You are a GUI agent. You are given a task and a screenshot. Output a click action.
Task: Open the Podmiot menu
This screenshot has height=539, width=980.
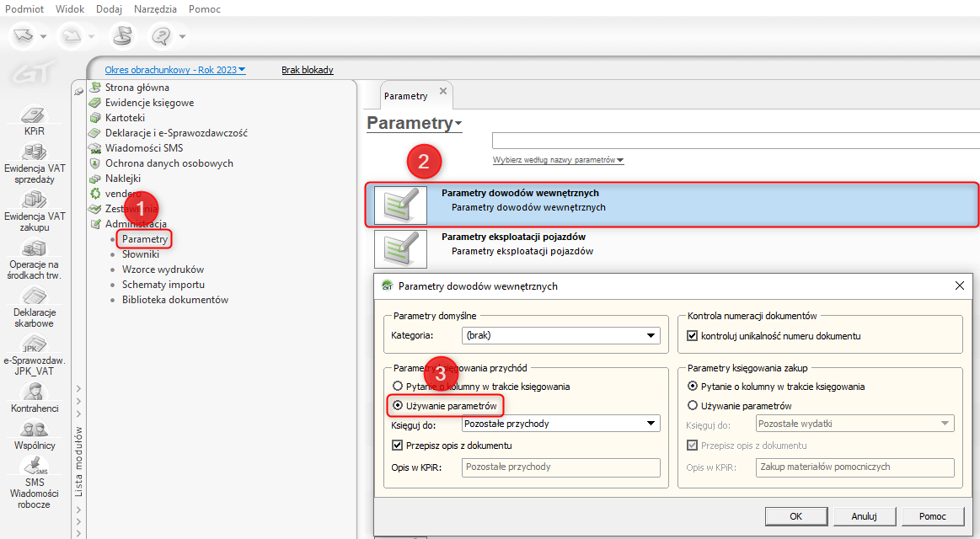(24, 8)
